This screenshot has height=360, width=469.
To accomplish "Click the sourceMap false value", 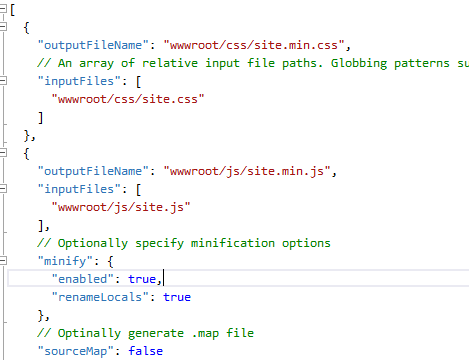I will point(146,351).
